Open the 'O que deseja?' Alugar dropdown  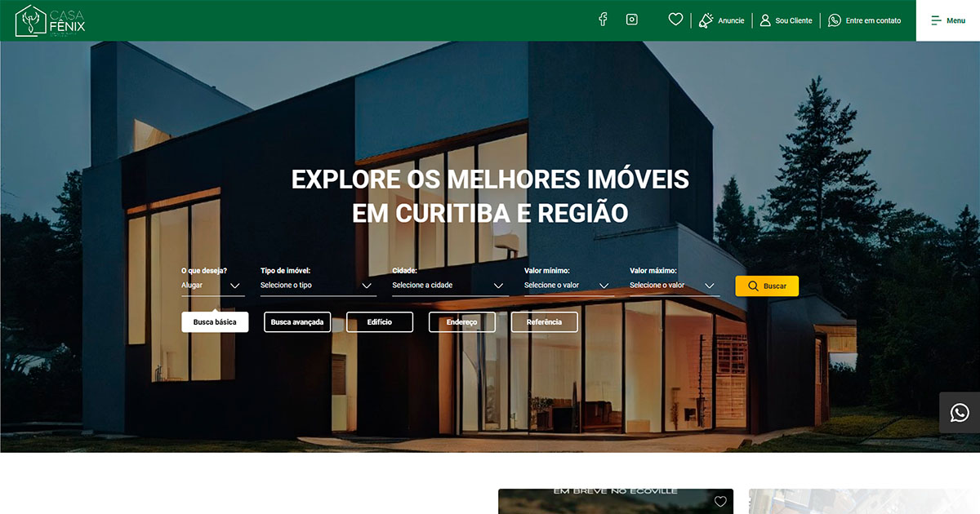click(212, 286)
